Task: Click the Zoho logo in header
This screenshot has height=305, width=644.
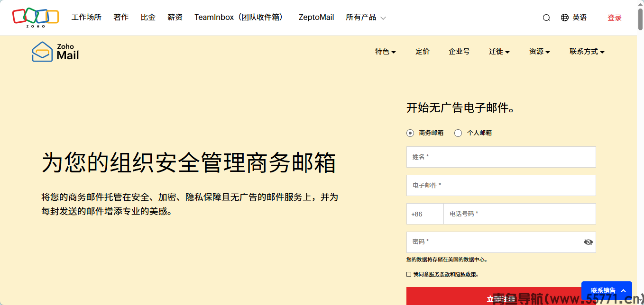Action: coord(36,18)
